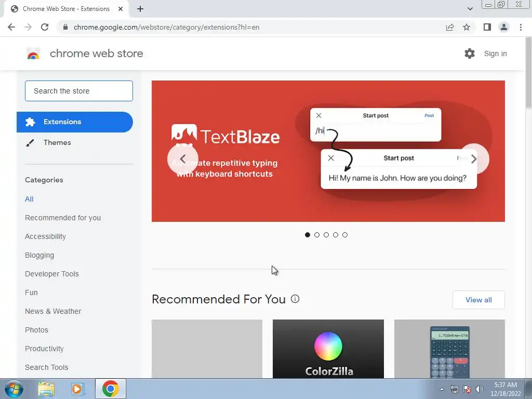Switch to Themes section
Viewport: 532px width, 399px height.
point(57,142)
